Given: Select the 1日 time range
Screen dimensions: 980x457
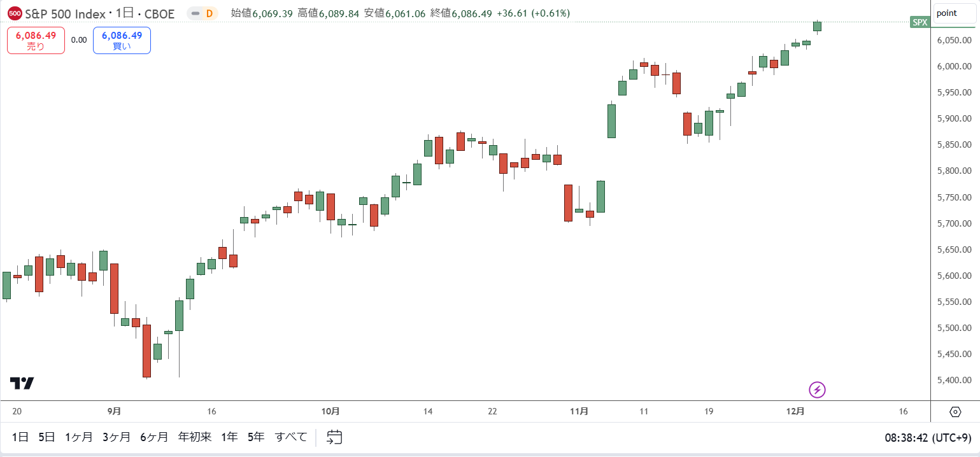Looking at the screenshot, I should click(x=20, y=437).
